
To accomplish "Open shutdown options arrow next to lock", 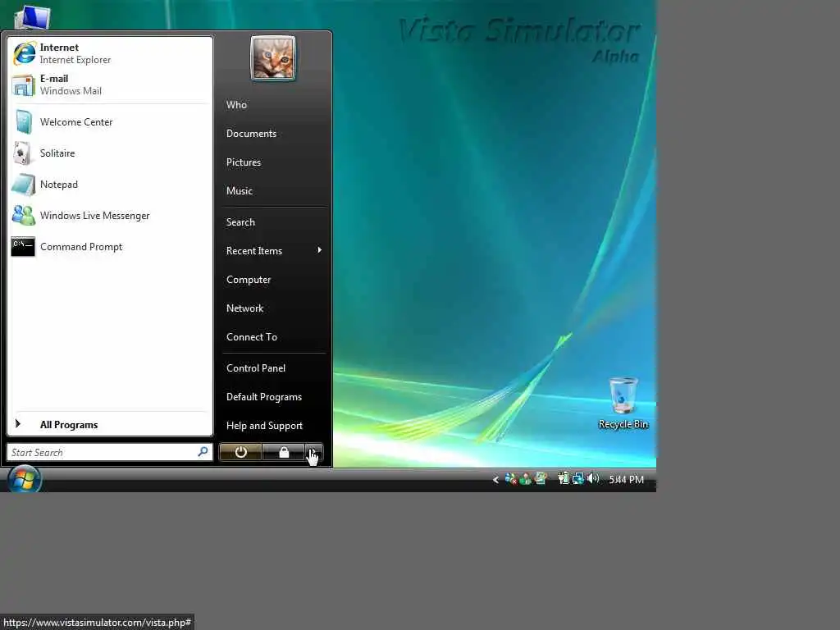I will tap(314, 452).
